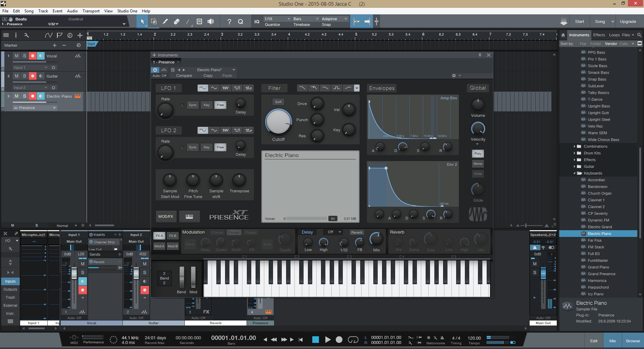Click the Add Track plus icon

[80, 35]
